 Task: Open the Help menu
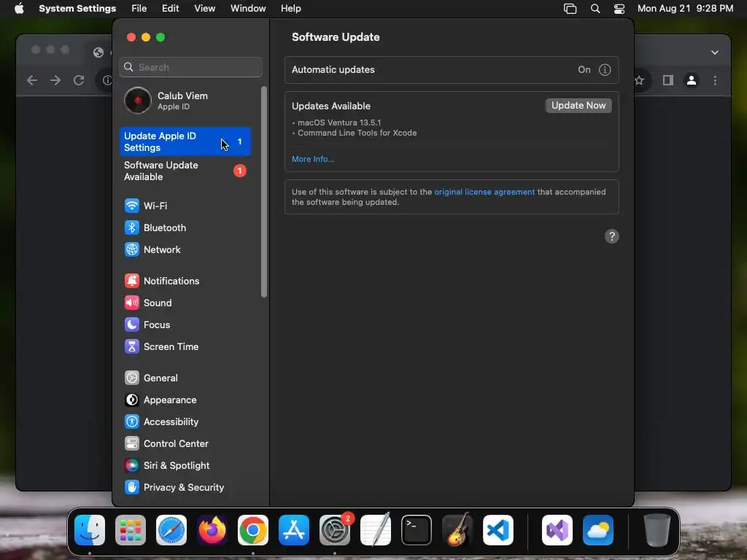(290, 9)
